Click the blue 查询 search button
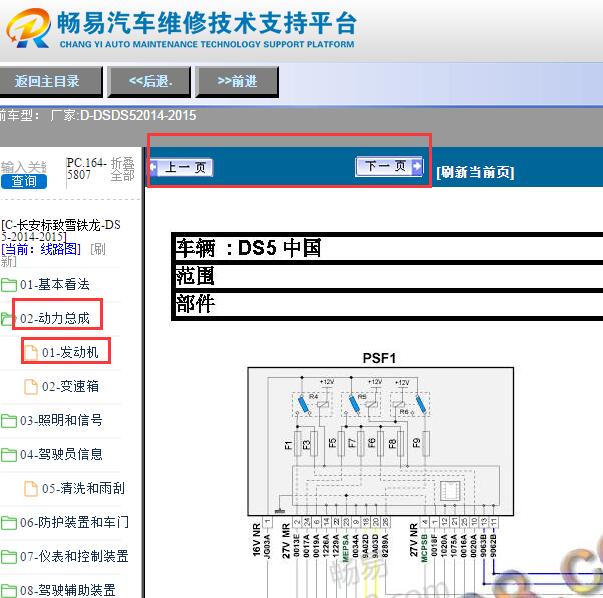The width and height of the screenshot is (603, 598). tap(24, 181)
